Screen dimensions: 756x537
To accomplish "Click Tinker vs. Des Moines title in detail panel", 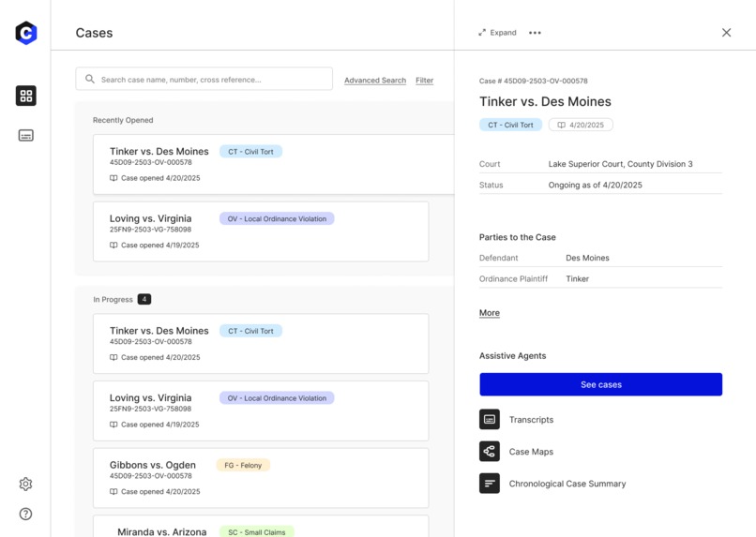I will [x=545, y=101].
